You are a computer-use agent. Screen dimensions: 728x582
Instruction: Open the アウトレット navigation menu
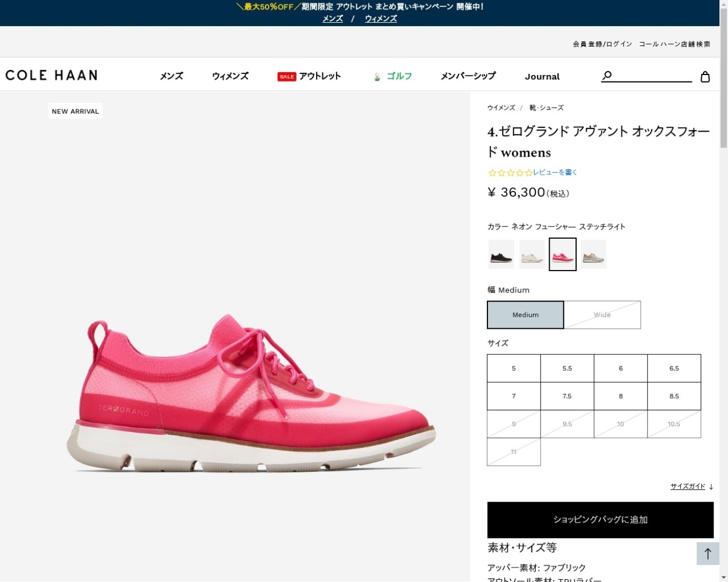(320, 76)
